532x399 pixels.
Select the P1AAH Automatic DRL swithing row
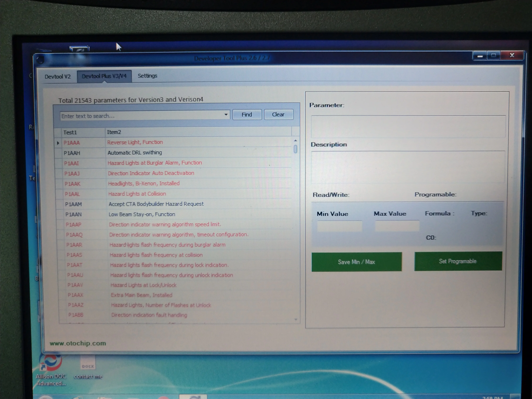(135, 153)
